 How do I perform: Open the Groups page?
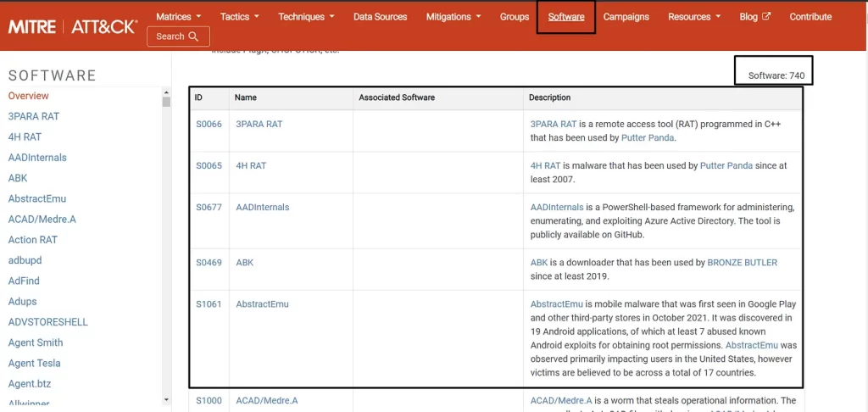click(x=515, y=17)
